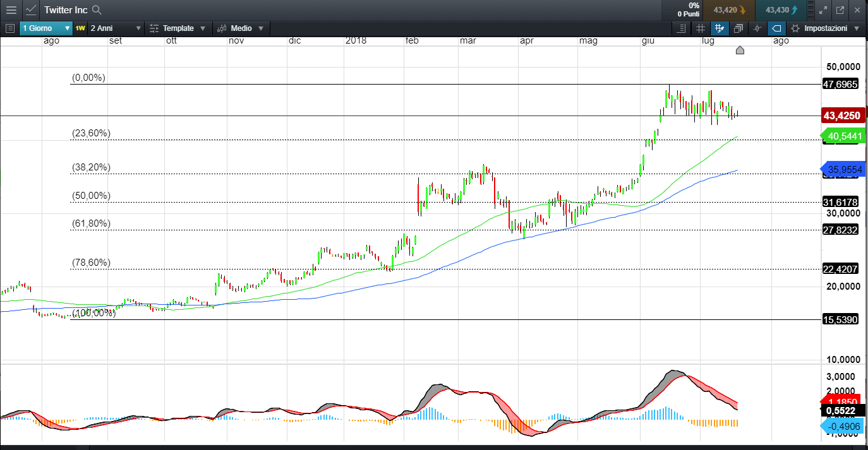Click the Fibonacci level label 31,6178
The image size is (868, 450).
click(840, 202)
